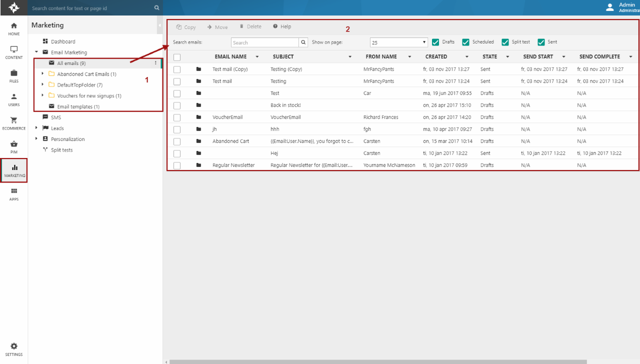The width and height of the screenshot is (640, 364).
Task: Click the search magnifier beside email search
Action: coord(303,42)
